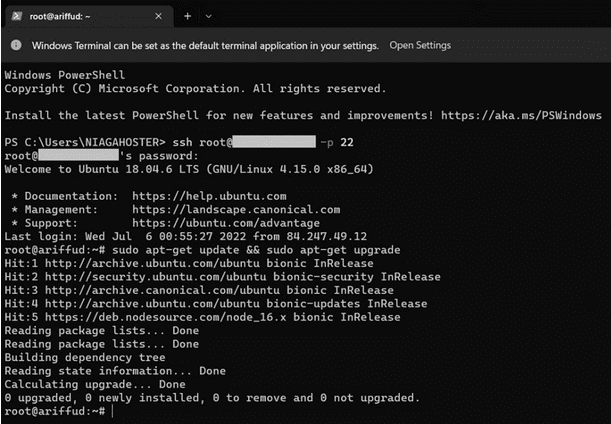Close the root@ariffud tab
The image size is (611, 424).
coord(158,16)
